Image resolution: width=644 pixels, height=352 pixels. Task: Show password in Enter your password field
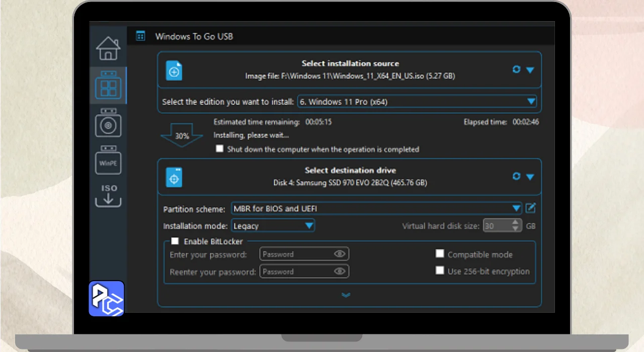tap(340, 254)
